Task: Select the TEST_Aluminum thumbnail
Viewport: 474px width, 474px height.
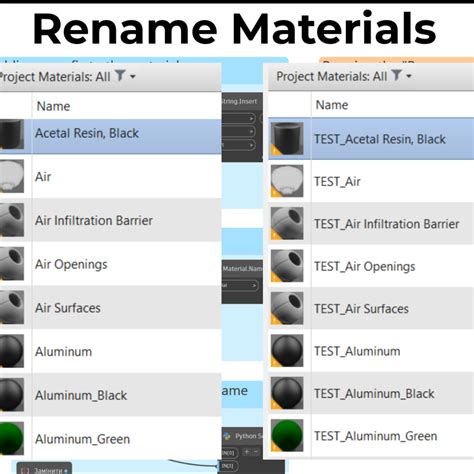Action: coord(287,351)
